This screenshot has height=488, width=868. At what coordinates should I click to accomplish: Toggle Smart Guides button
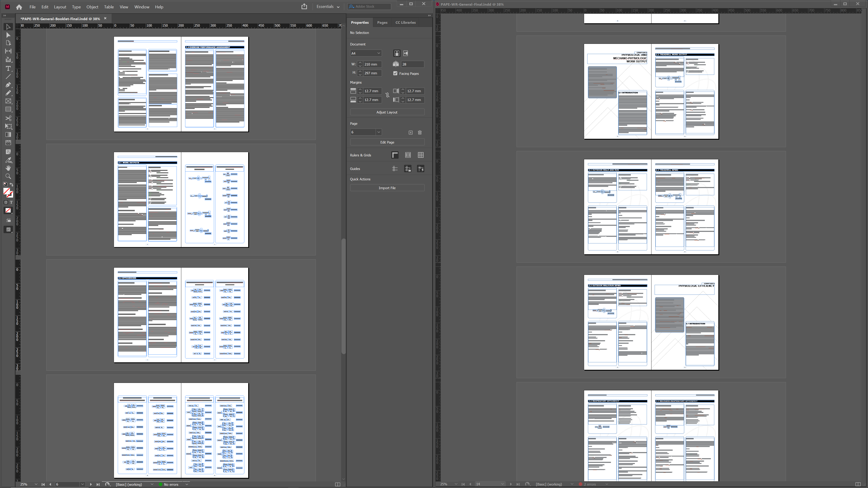[421, 169]
